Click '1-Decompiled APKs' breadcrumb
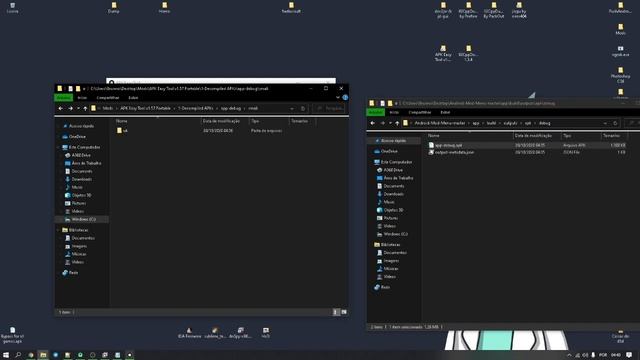Screen dimensions: 640x360 pyautogui.click(x=196, y=109)
